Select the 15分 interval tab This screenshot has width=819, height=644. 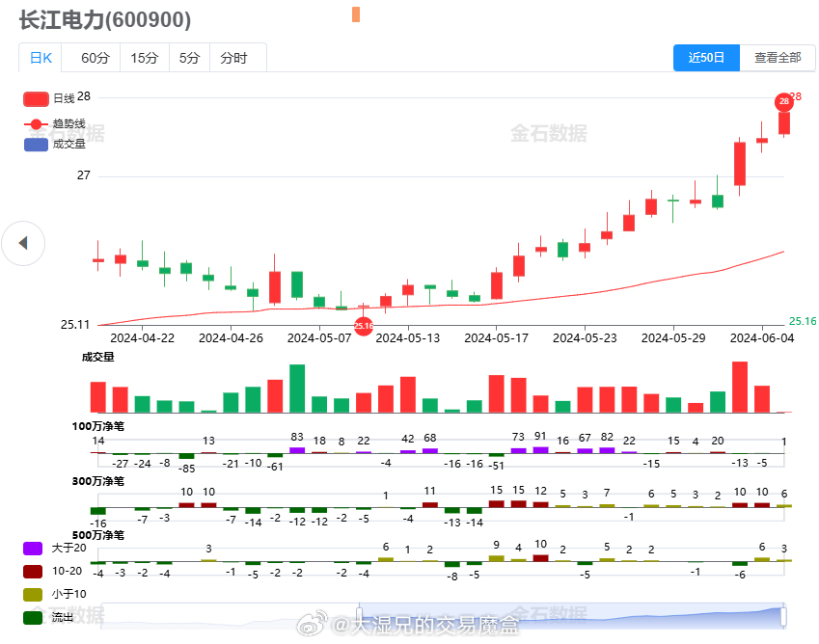[144, 58]
